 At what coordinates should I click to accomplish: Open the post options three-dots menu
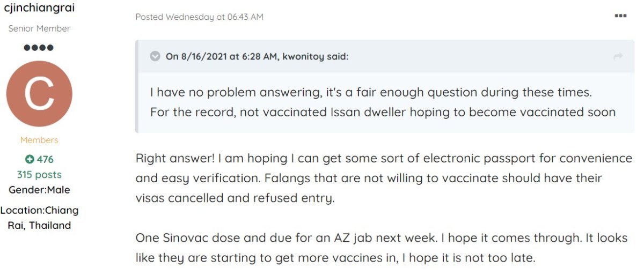point(620,16)
